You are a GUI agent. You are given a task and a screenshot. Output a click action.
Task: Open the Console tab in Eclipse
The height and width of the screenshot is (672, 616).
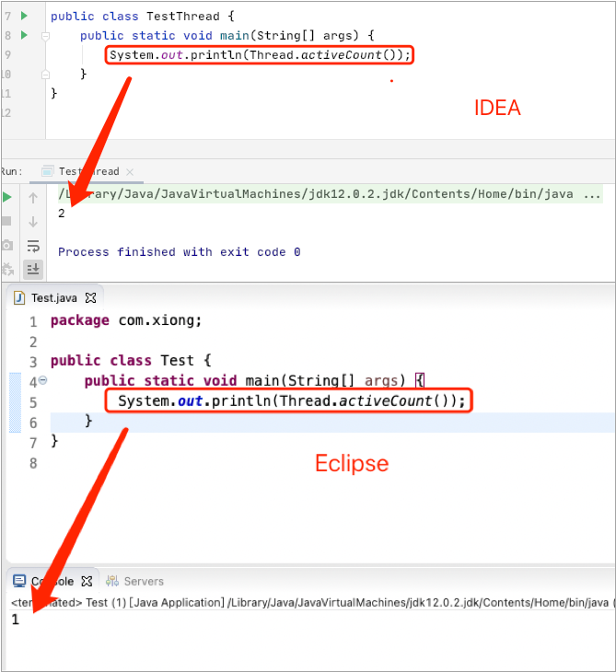pos(52,582)
